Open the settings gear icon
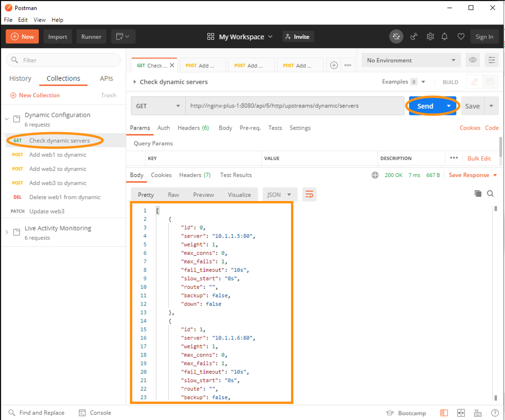Screen dimensions: 505x420 pyautogui.click(x=430, y=37)
